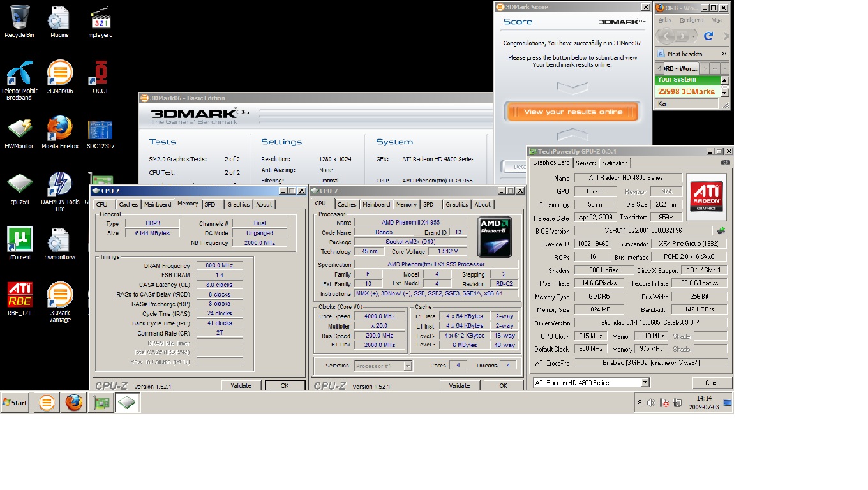Viewport: 868px width, 490px height.
Task: Open SPD tab in right CPU-Z
Action: pyautogui.click(x=428, y=204)
